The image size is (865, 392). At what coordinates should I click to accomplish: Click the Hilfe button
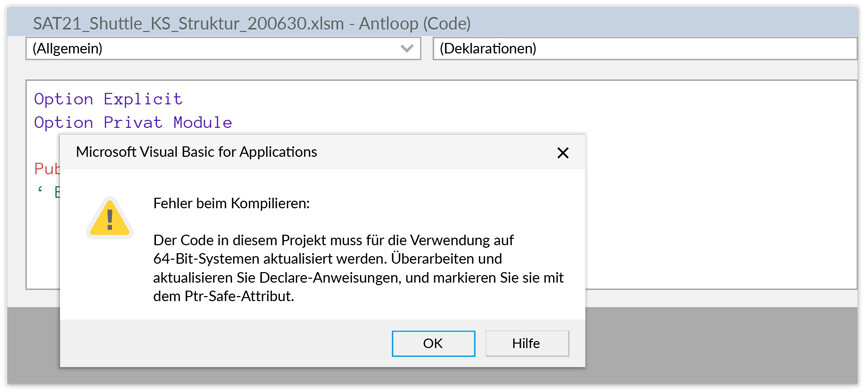pos(526,343)
